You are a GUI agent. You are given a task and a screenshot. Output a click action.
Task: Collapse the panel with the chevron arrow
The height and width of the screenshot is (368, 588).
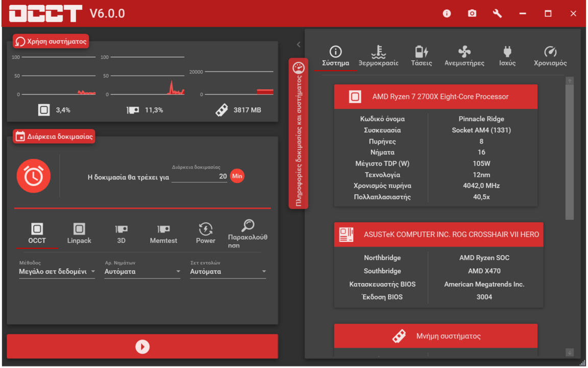tap(299, 44)
